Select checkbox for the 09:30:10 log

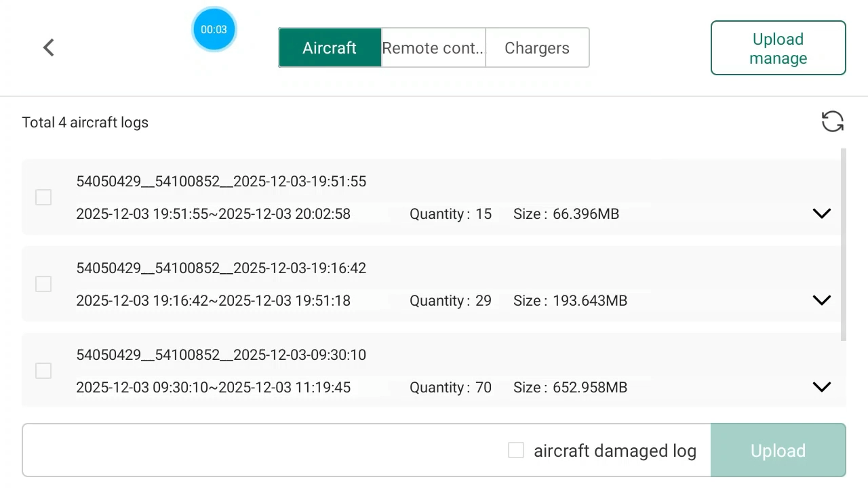[43, 371]
